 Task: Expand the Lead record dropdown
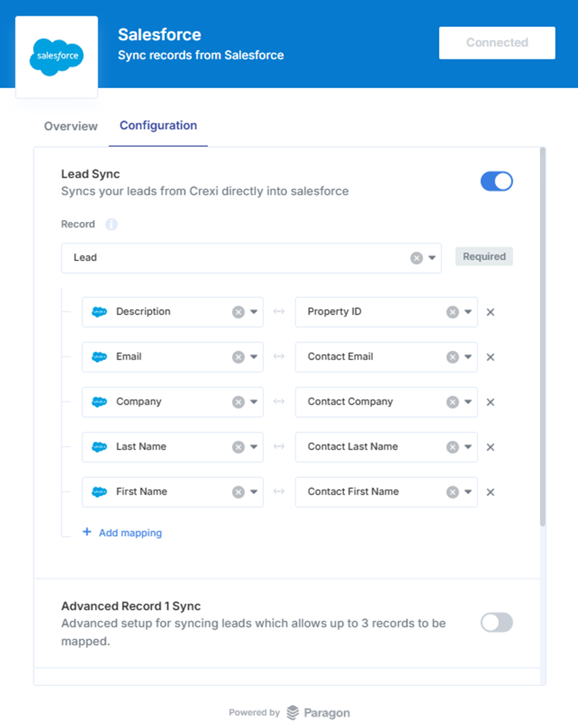click(x=432, y=258)
